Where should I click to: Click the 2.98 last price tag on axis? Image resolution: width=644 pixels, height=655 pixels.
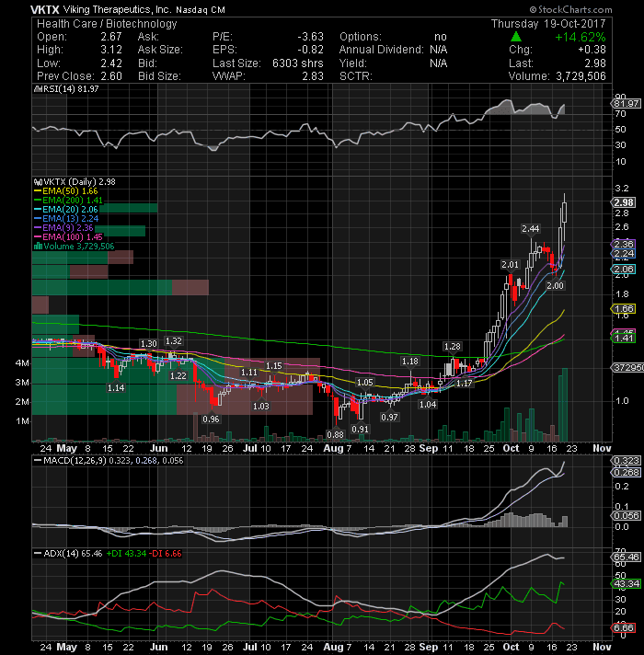tap(624, 202)
